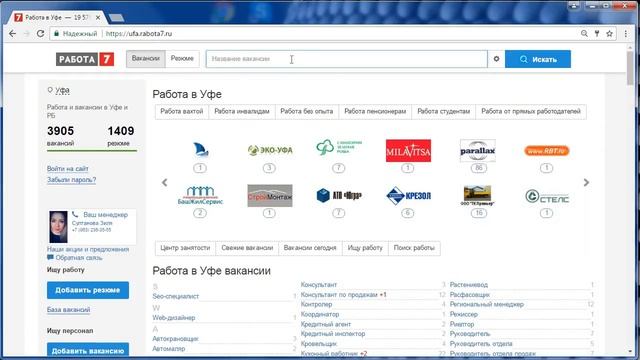Open the Работа вахтой tab
This screenshot has height=360, width=640.
(x=182, y=111)
